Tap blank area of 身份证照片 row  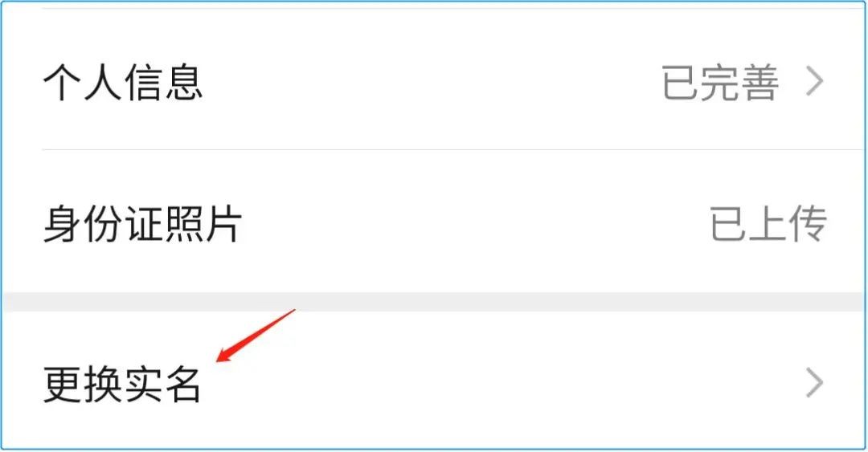pyautogui.click(x=476, y=223)
